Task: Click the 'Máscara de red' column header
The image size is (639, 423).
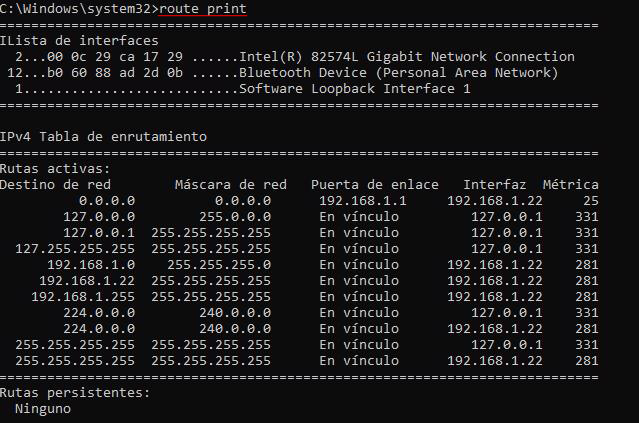Action: 231,185
